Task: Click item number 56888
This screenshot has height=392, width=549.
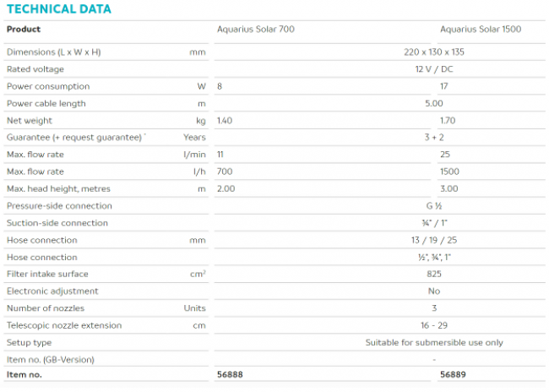Action: point(230,375)
